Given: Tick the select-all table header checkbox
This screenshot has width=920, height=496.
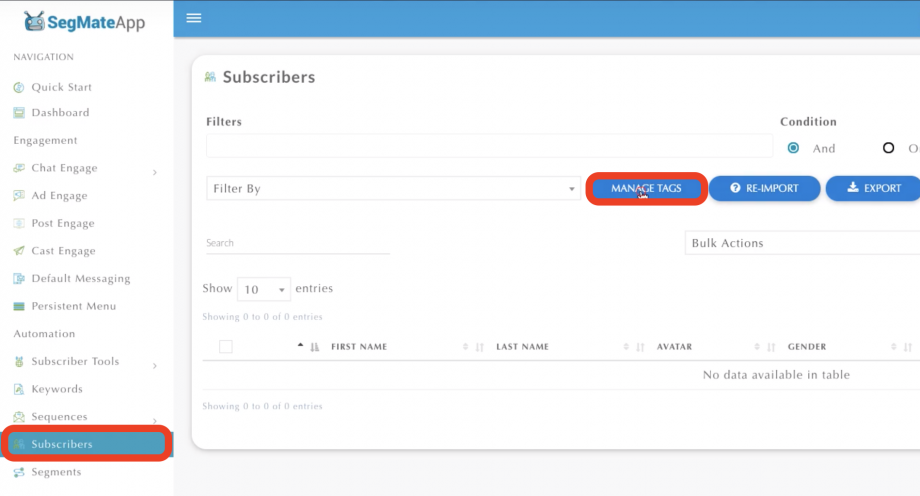Looking at the screenshot, I should click(225, 347).
